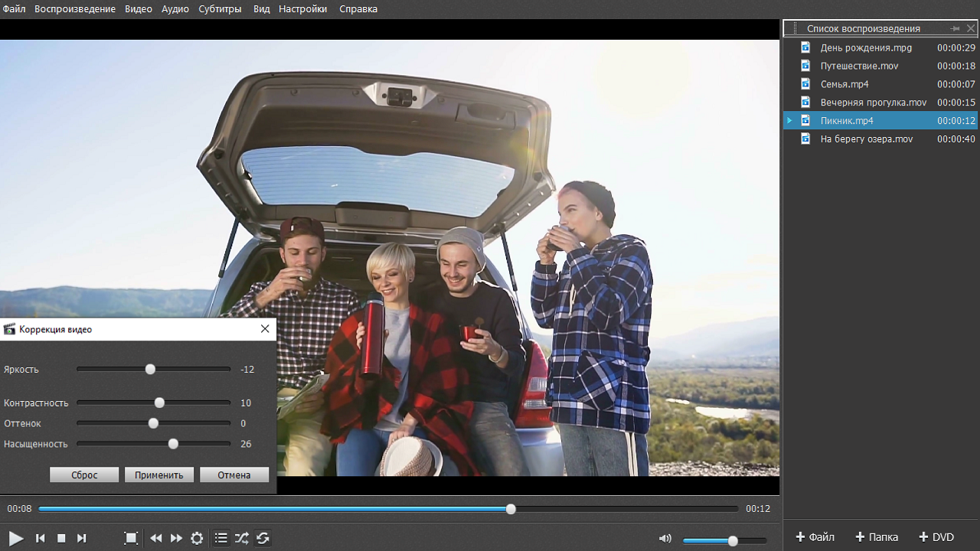Close the Коррекция видео dialog

265,329
